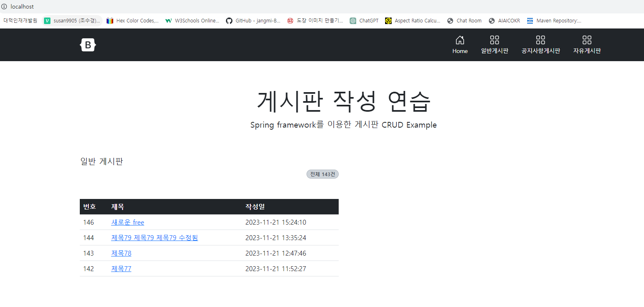This screenshot has height=307, width=644.
Task: Click post number 146 cell
Action: point(88,222)
